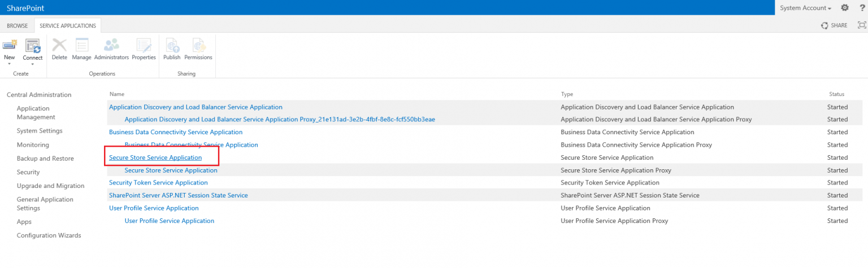The width and height of the screenshot is (868, 268).
Task: Expand the Connect dropdown arrow
Action: coord(32,64)
